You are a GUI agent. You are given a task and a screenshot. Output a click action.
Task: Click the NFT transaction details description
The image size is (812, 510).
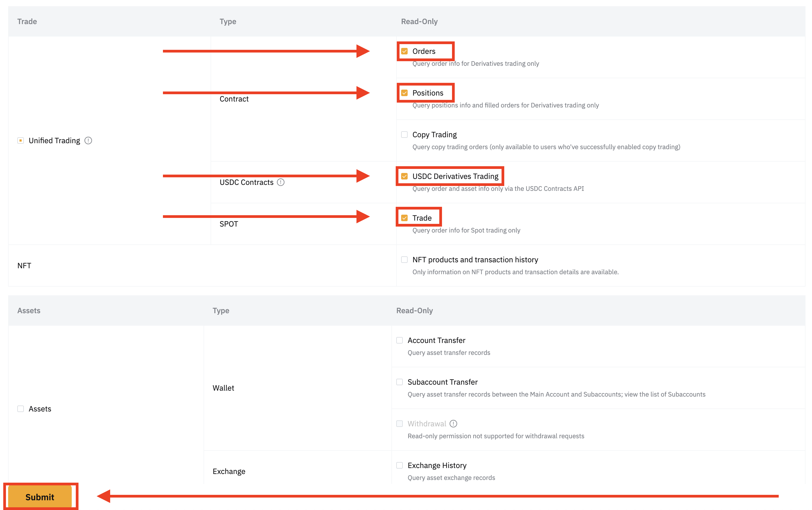pos(515,272)
